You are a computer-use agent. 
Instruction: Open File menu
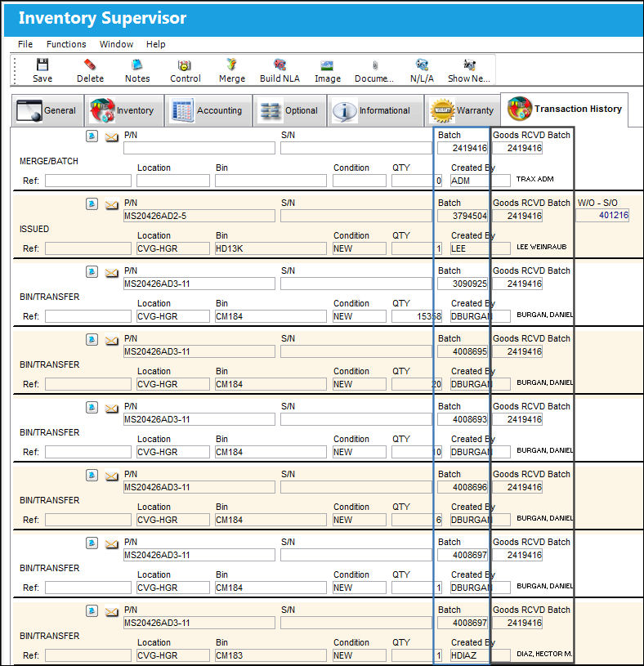25,44
